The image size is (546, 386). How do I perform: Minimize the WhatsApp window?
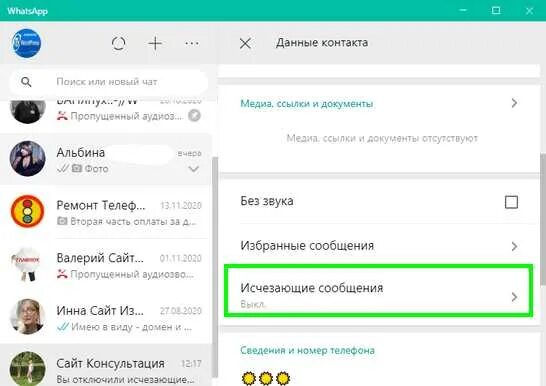tap(463, 10)
